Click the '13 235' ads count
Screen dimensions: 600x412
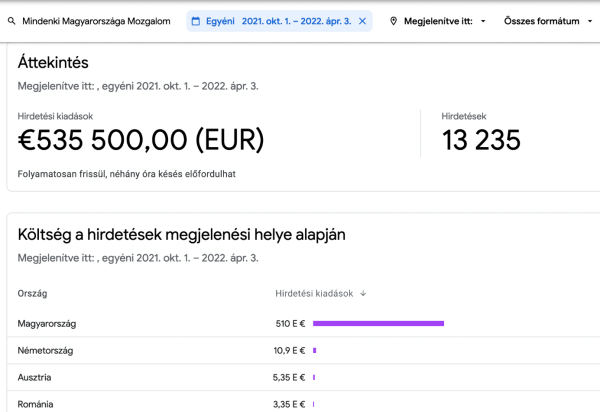481,140
